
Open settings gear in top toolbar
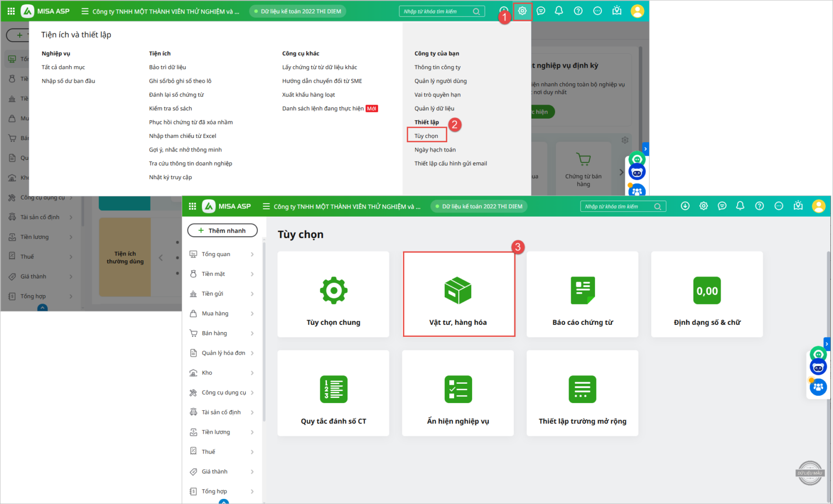[522, 11]
